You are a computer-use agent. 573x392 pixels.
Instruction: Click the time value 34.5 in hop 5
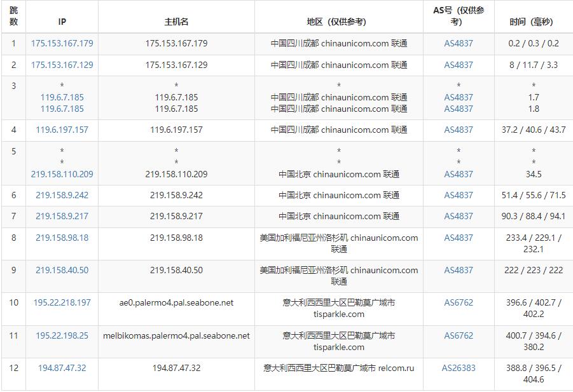tap(534, 175)
